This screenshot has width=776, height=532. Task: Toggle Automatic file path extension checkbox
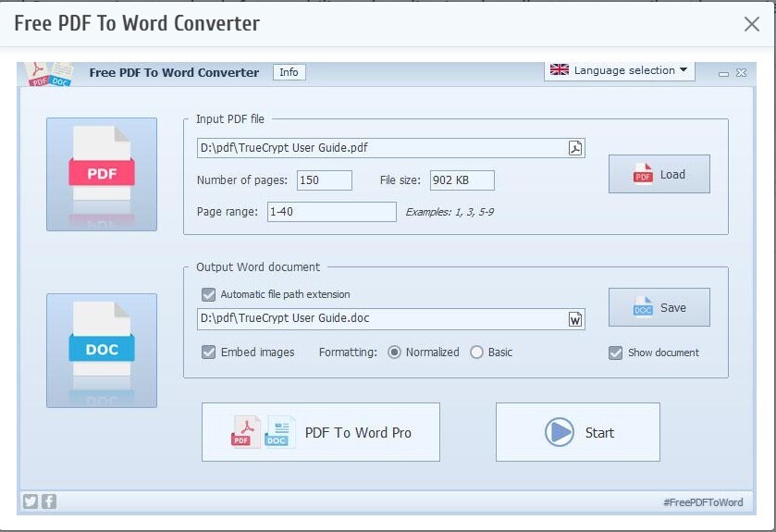[x=208, y=294]
